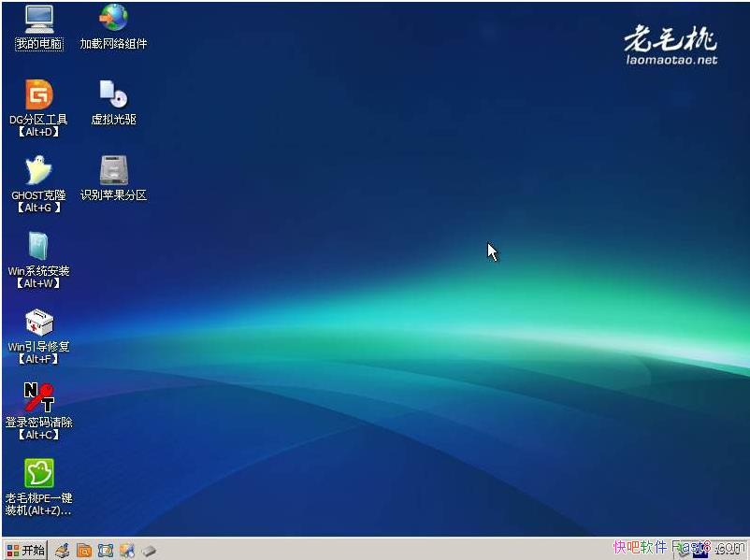Click first quick launch icon beside 开始
The height and width of the screenshot is (560, 750).
pos(63,550)
